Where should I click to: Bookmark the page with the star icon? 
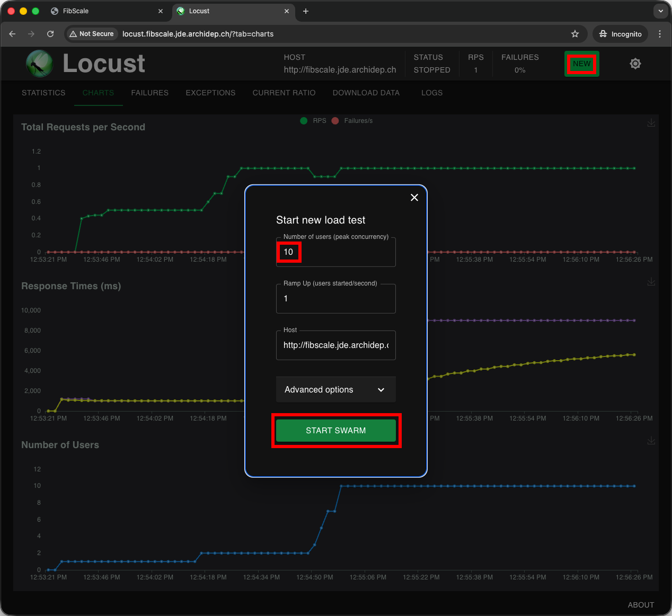575,34
